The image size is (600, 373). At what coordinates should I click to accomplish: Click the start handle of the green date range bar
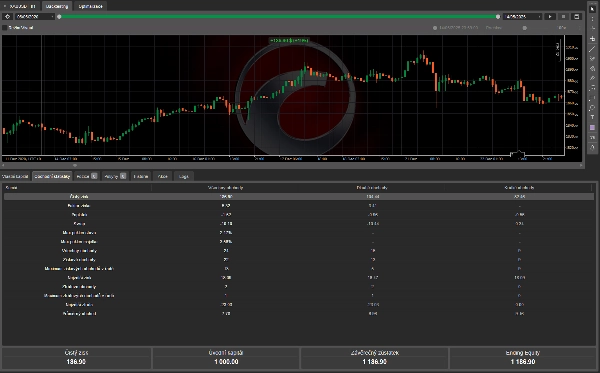point(59,16)
